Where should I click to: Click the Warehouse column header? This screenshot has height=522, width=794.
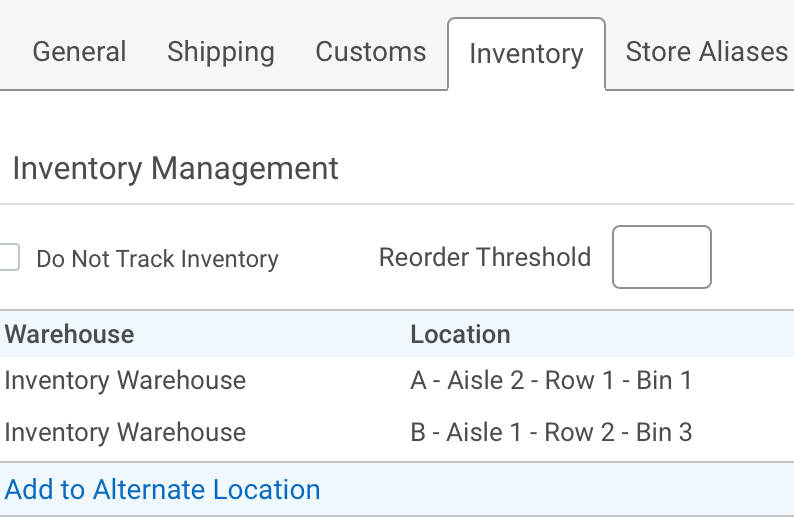(x=70, y=334)
